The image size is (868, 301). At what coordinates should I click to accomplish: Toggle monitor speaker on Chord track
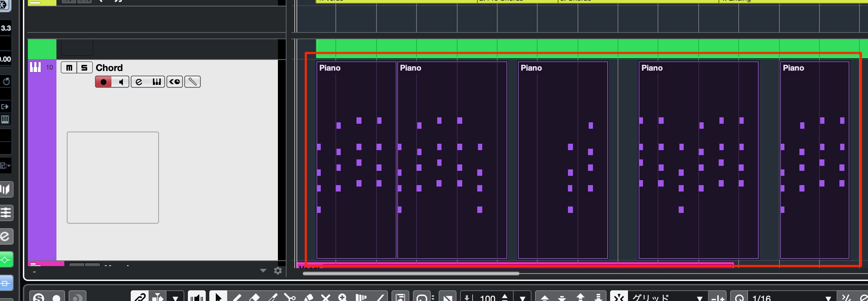121,82
